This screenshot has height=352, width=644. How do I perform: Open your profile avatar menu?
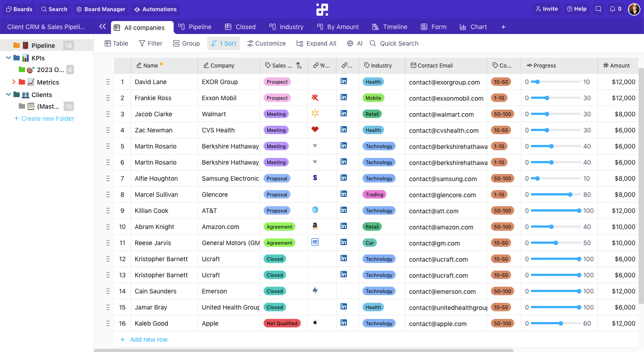634,9
